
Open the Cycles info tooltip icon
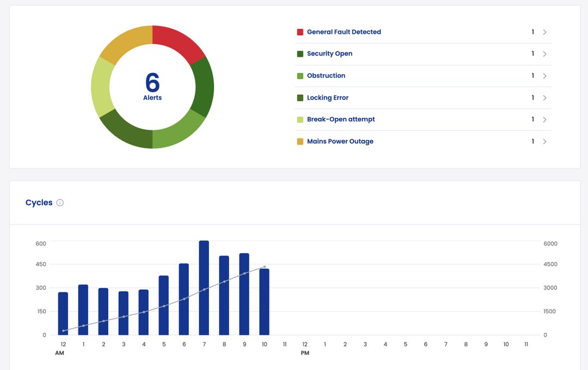[x=59, y=202]
